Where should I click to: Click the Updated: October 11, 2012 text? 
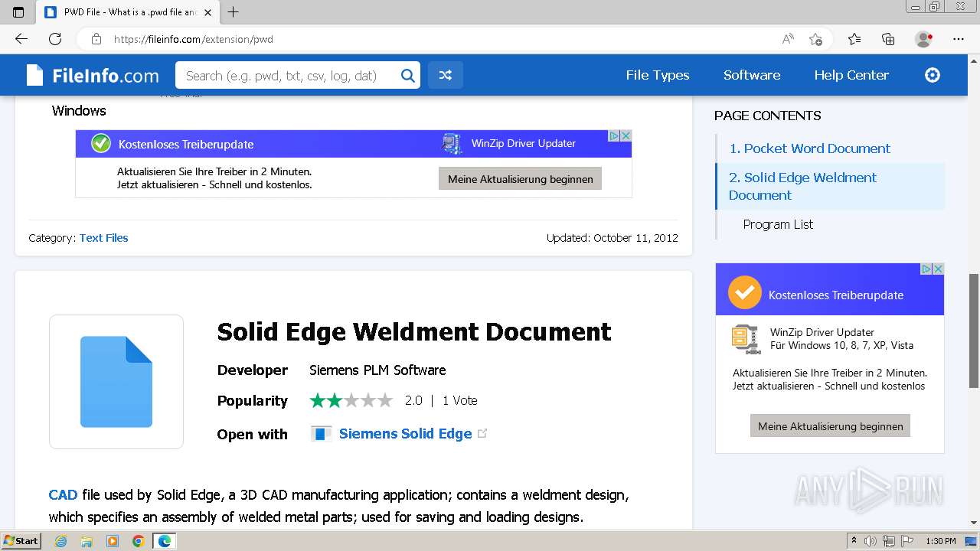pyautogui.click(x=612, y=238)
